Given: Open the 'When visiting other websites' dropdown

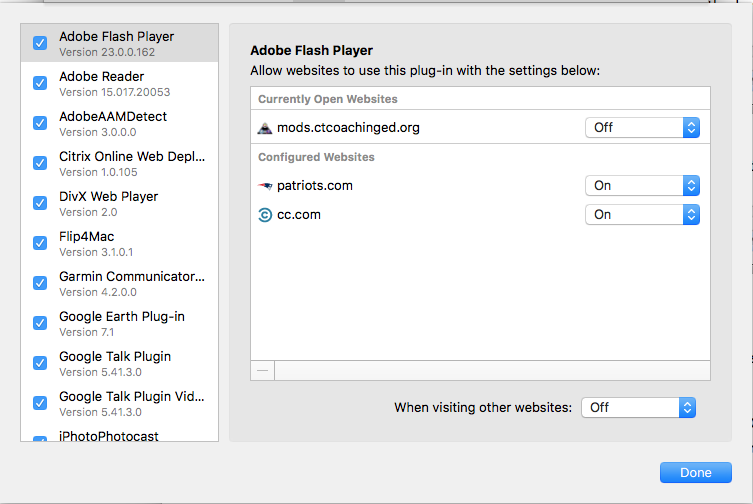Looking at the screenshot, I should point(638,408).
